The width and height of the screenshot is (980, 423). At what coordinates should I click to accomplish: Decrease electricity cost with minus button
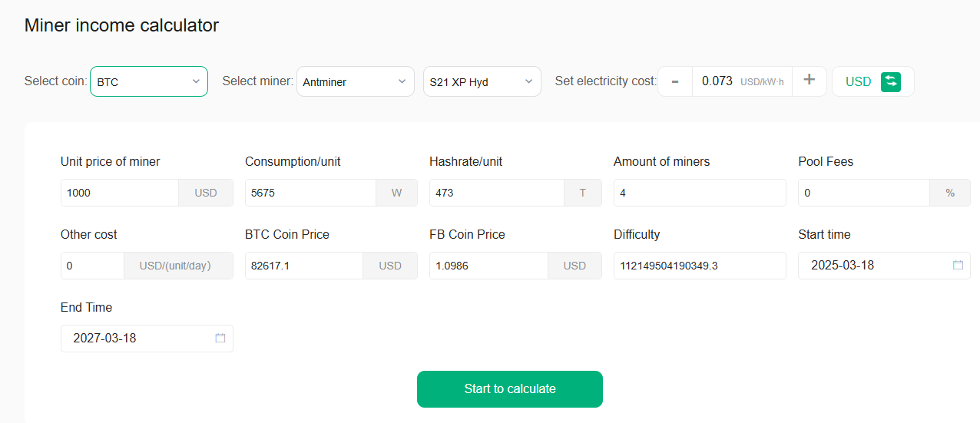tap(675, 81)
